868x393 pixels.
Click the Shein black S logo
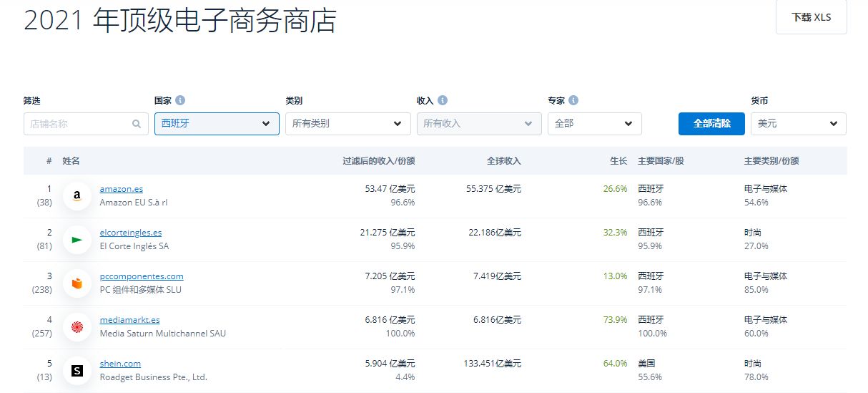pyautogui.click(x=77, y=371)
